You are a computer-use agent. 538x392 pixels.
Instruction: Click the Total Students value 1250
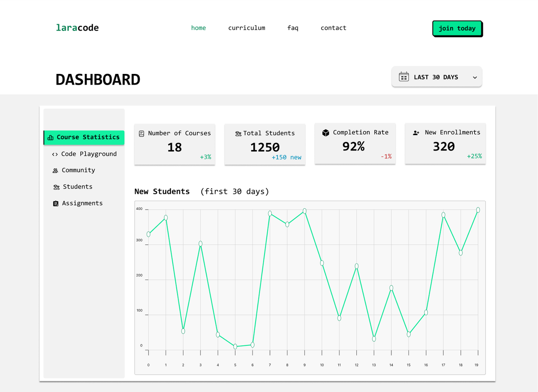(265, 147)
